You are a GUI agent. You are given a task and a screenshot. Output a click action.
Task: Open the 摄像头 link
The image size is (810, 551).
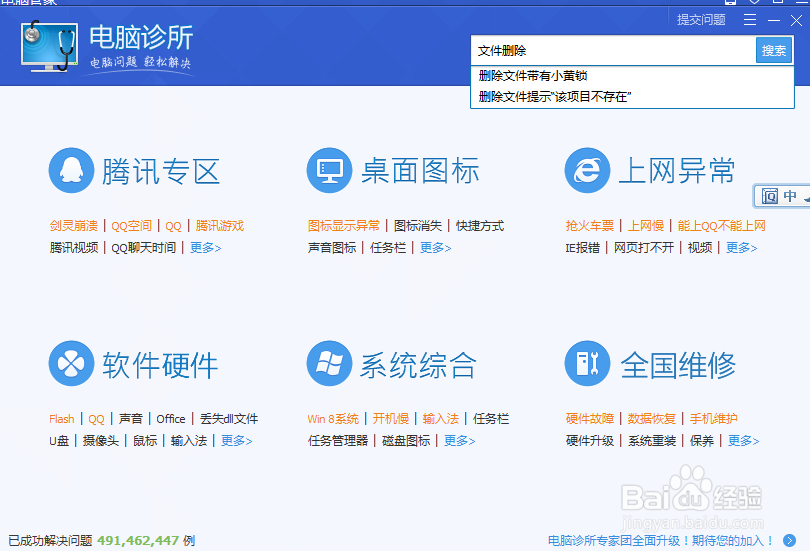(x=101, y=441)
